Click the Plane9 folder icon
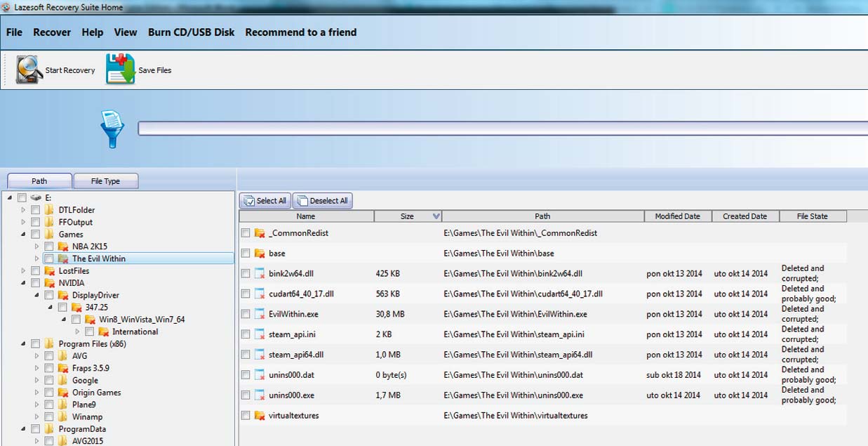Viewport: 868px width, 446px height. click(x=62, y=405)
